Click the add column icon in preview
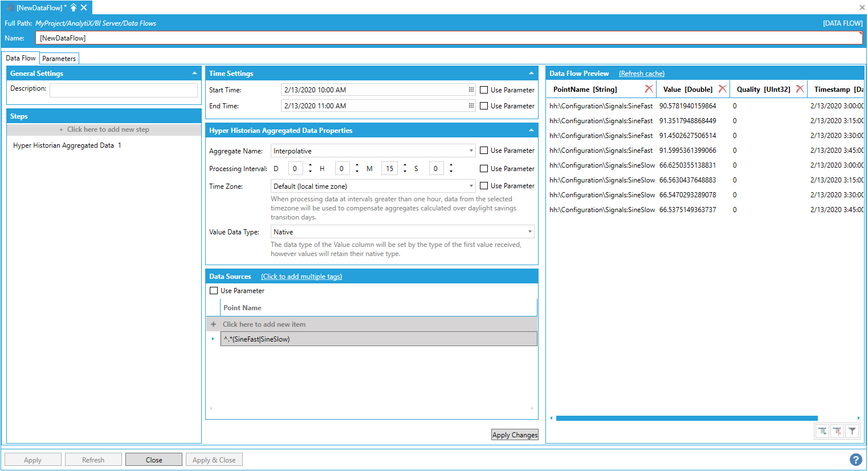The width and height of the screenshot is (868, 471). [x=822, y=431]
